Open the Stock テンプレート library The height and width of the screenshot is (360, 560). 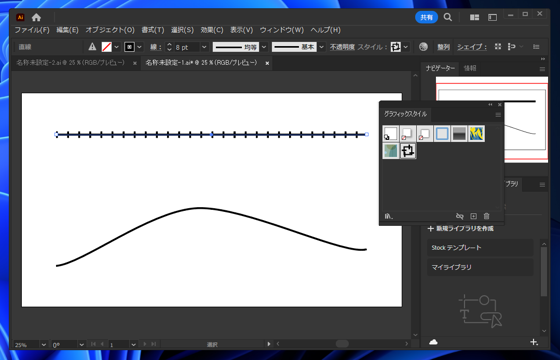point(480,248)
